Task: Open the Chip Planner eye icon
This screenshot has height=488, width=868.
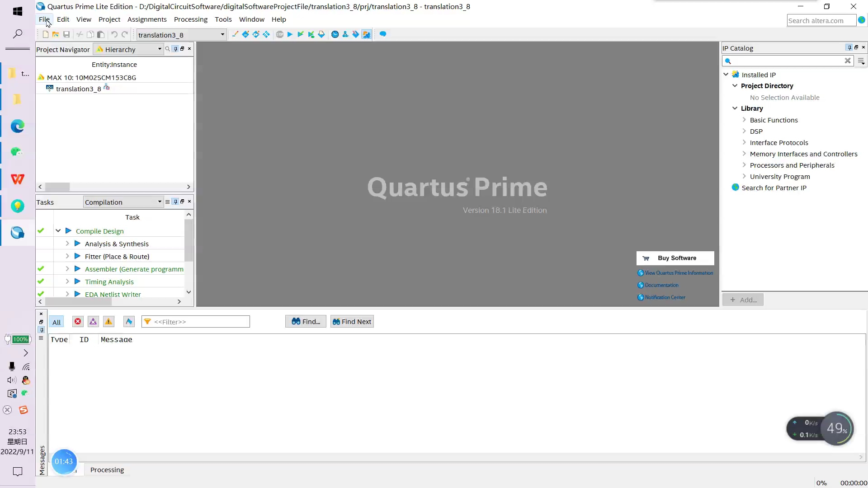Action: pyautogui.click(x=256, y=34)
